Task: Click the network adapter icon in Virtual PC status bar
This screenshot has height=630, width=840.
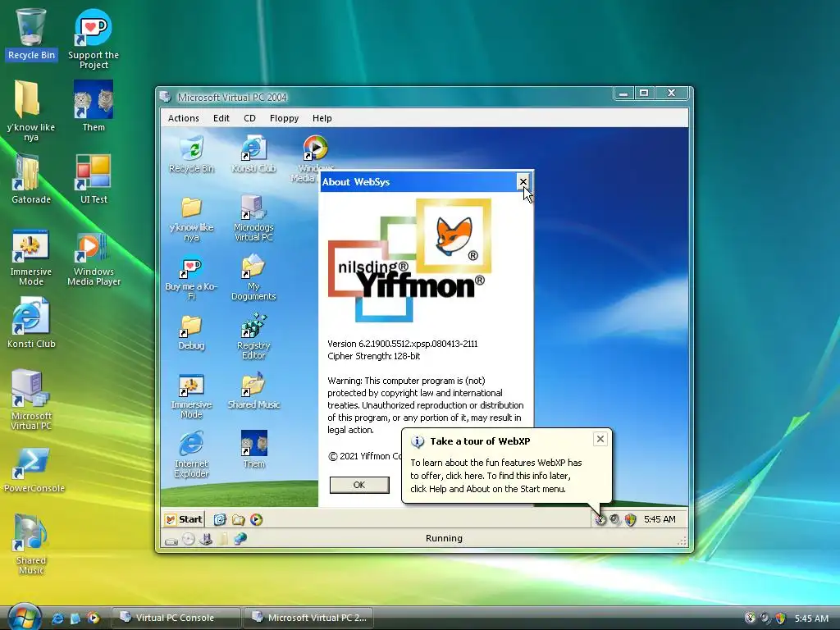Action: (x=206, y=539)
